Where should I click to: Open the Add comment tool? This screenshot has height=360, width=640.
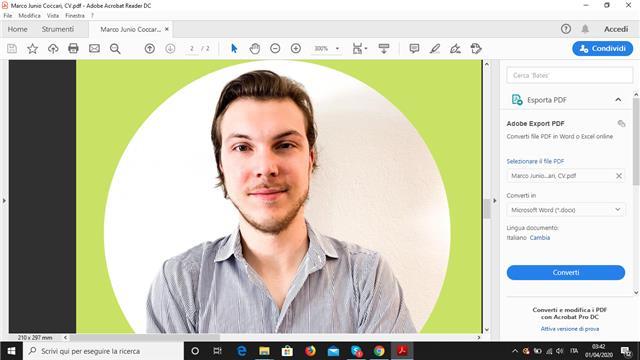tap(414, 49)
